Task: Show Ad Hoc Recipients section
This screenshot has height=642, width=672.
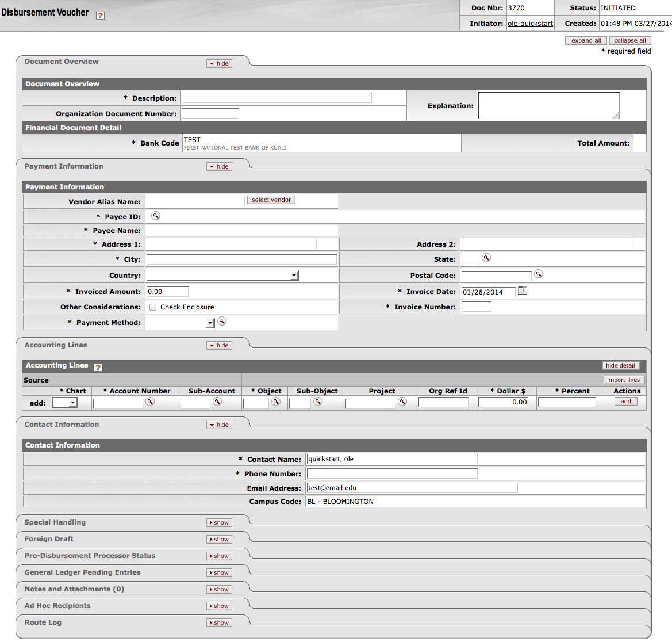Action: [220, 606]
